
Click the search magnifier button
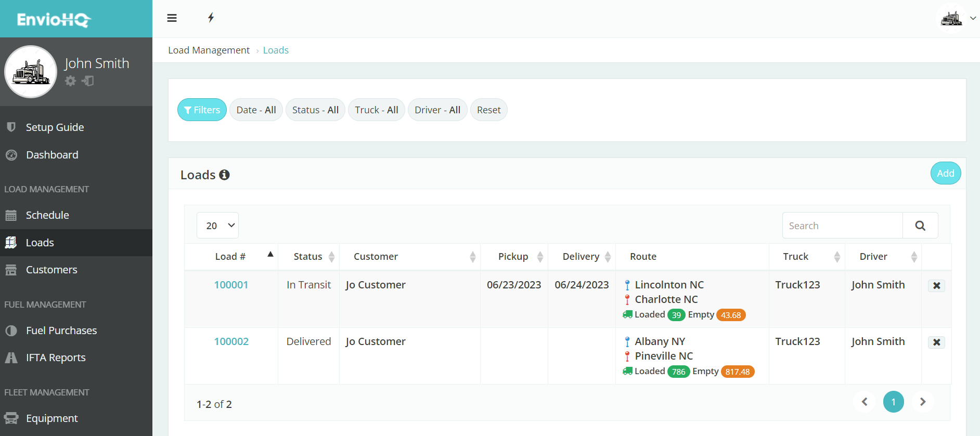pos(920,226)
